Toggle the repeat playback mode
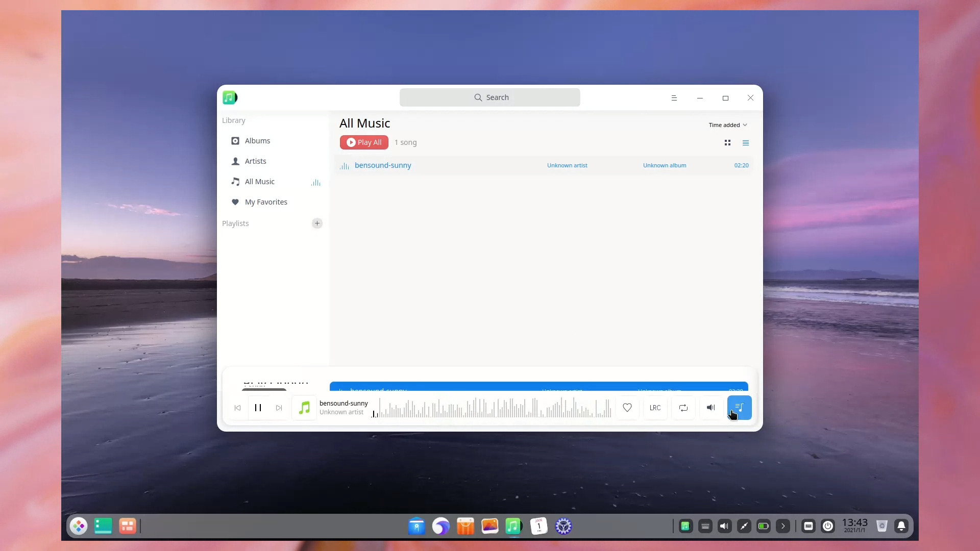 click(x=683, y=408)
